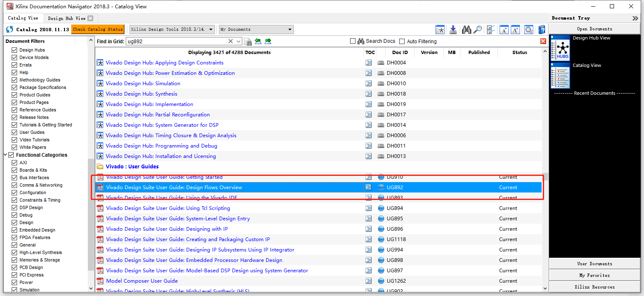Click the download documents toolbar icon

pos(453,29)
